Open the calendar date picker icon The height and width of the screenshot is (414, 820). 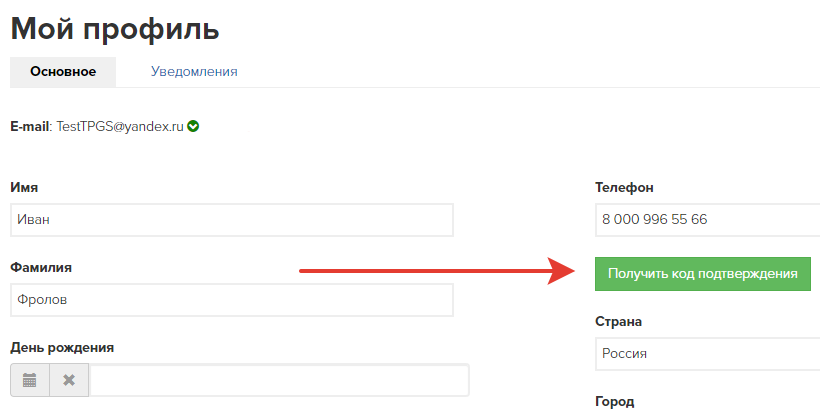point(30,380)
